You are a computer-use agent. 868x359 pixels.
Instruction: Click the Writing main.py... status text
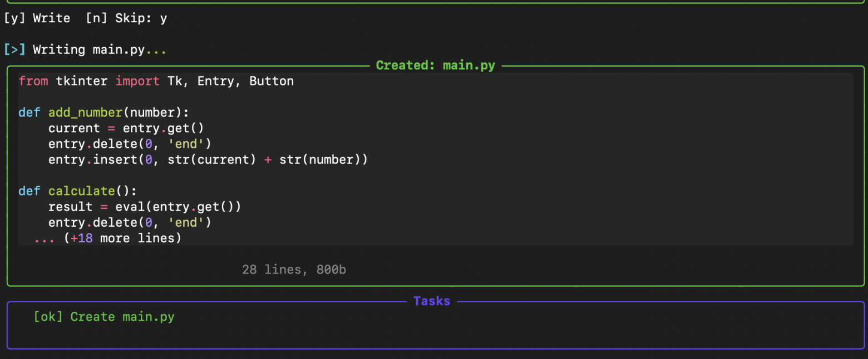(x=100, y=49)
